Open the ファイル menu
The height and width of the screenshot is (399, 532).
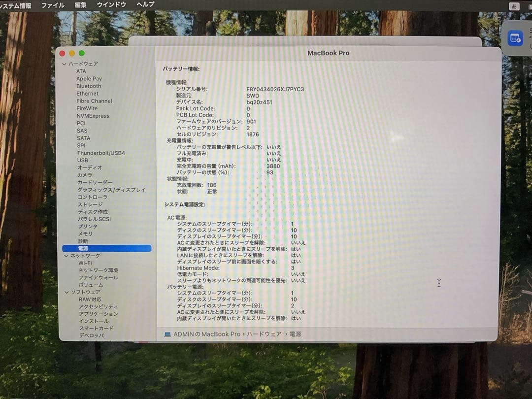pyautogui.click(x=53, y=5)
